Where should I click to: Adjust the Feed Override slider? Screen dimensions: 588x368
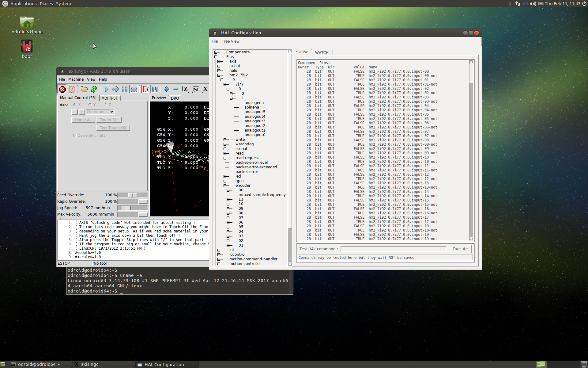[x=133, y=195]
